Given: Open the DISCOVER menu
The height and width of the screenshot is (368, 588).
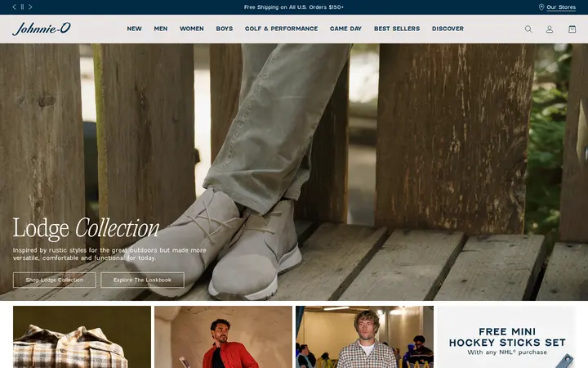Looking at the screenshot, I should [x=448, y=29].
